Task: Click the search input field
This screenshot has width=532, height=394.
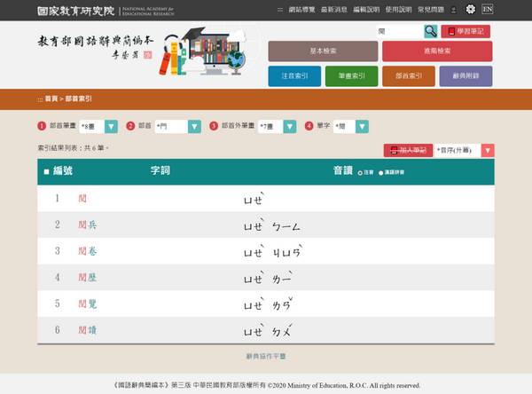Action: click(x=400, y=31)
